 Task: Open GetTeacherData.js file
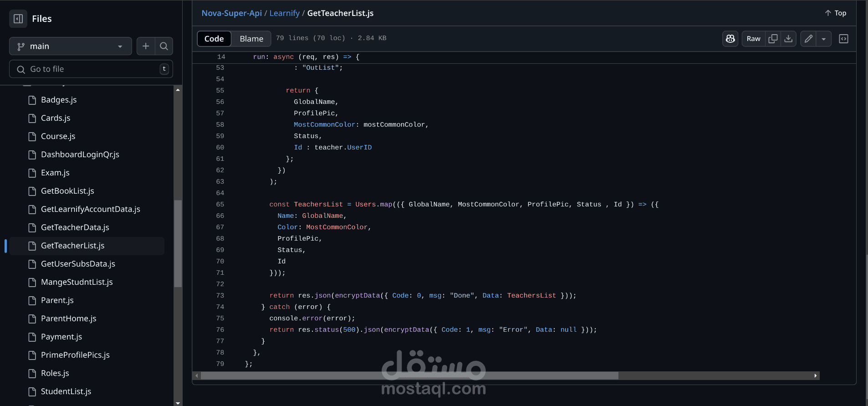75,227
